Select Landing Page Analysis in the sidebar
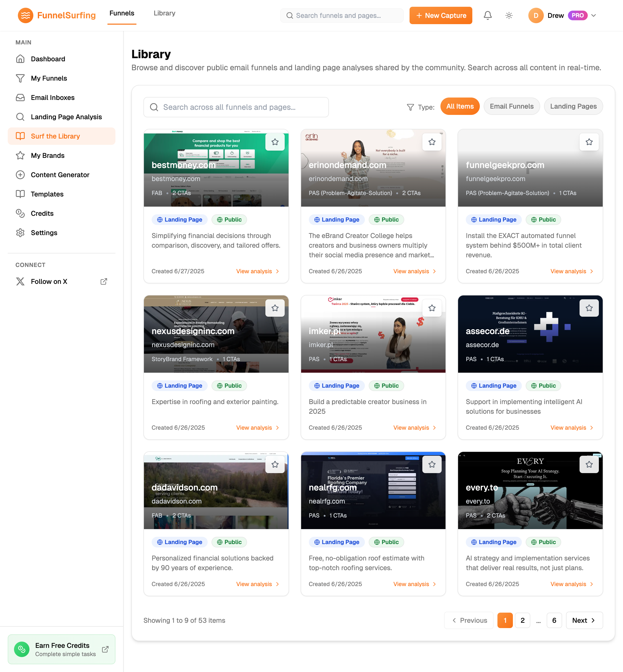 (66, 117)
